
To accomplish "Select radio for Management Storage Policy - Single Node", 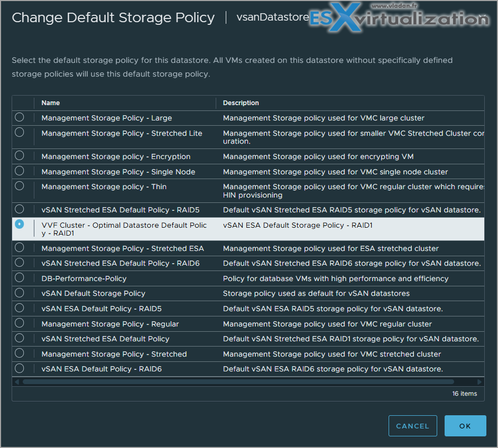I will click(20, 171).
